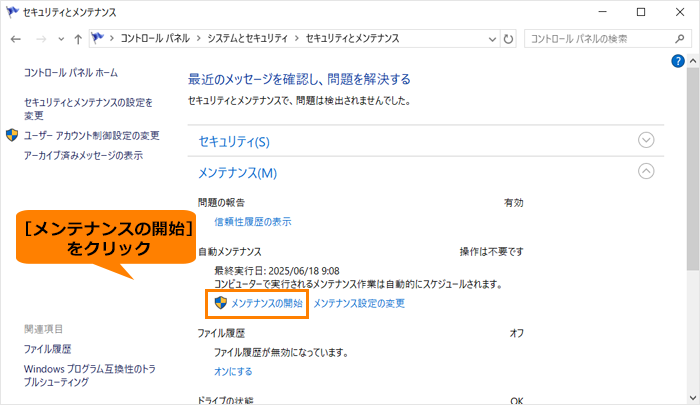
Task: Click the ファイル履歴 label in main pane
Action: pos(221,333)
